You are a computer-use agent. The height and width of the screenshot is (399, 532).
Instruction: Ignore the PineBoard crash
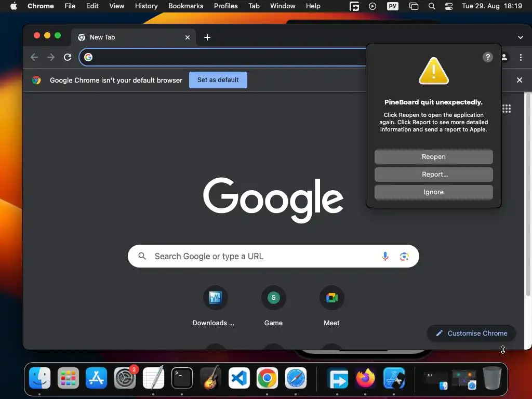[x=434, y=192]
